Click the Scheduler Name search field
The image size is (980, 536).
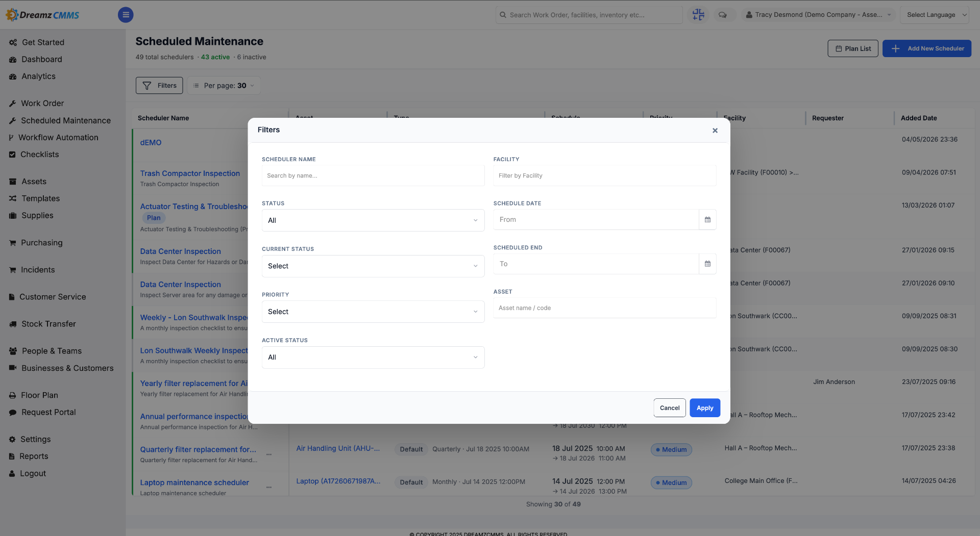[x=373, y=175]
